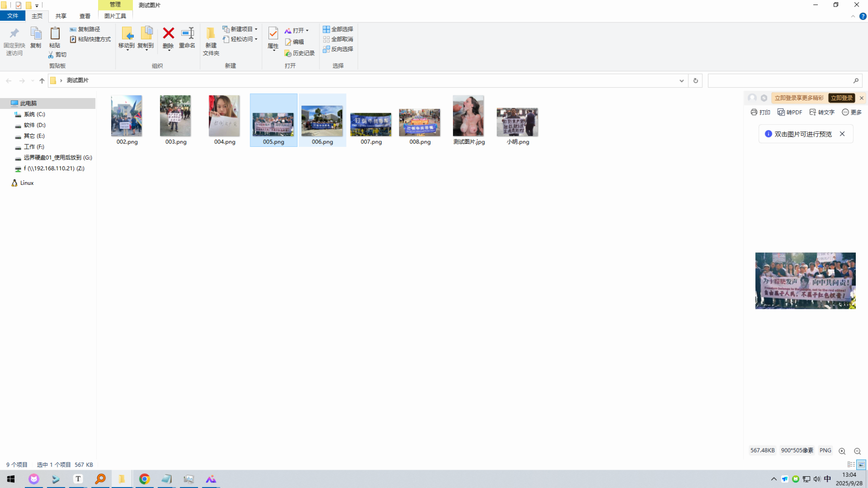Click the zoom in magnifier icon

[x=842, y=451]
